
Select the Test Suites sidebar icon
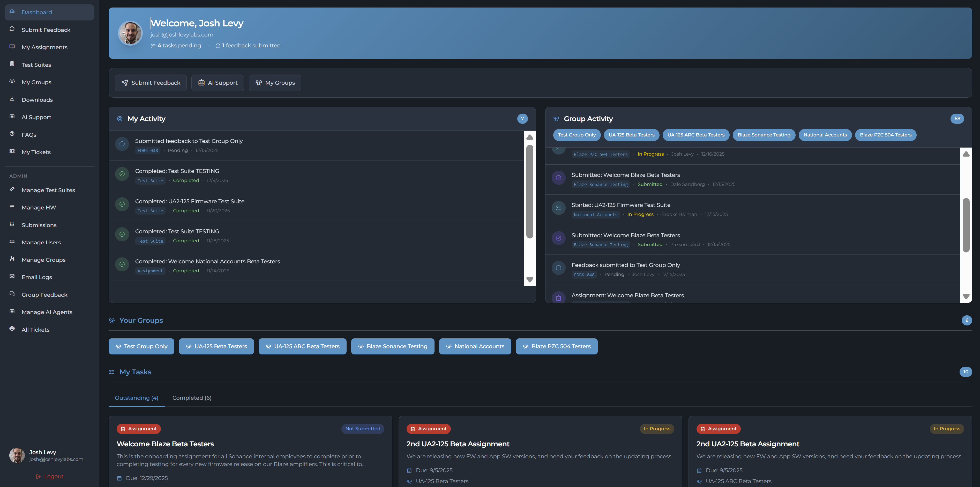tap(12, 65)
